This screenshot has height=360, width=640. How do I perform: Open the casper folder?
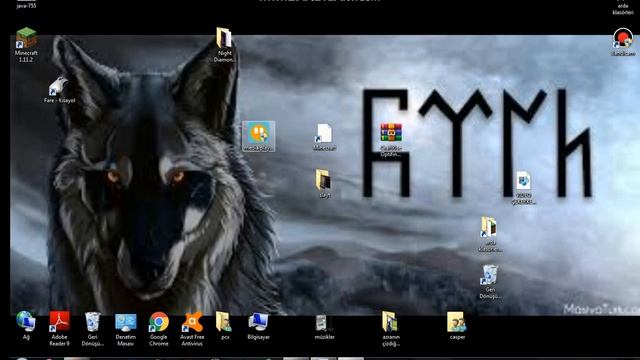click(x=457, y=326)
